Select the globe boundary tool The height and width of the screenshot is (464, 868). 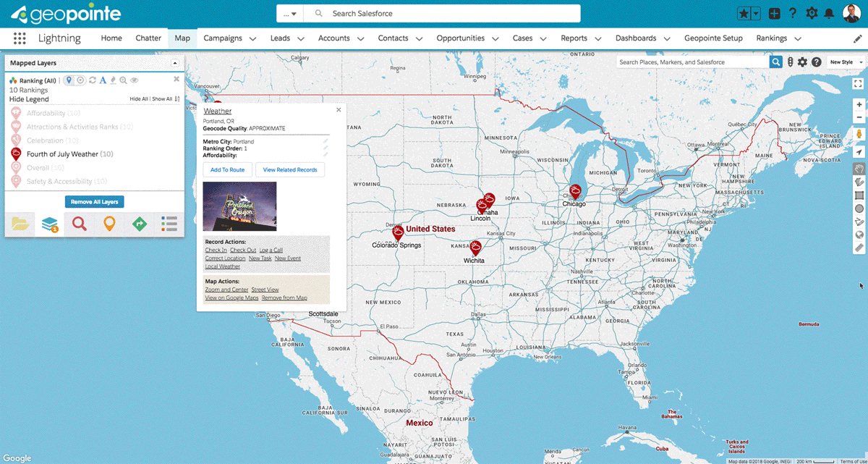coord(859,235)
